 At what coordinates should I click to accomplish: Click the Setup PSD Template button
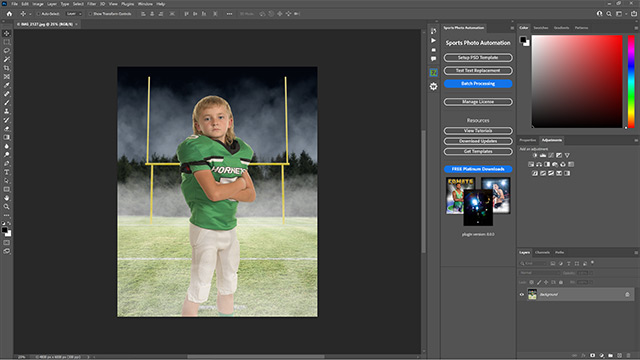pyautogui.click(x=478, y=58)
